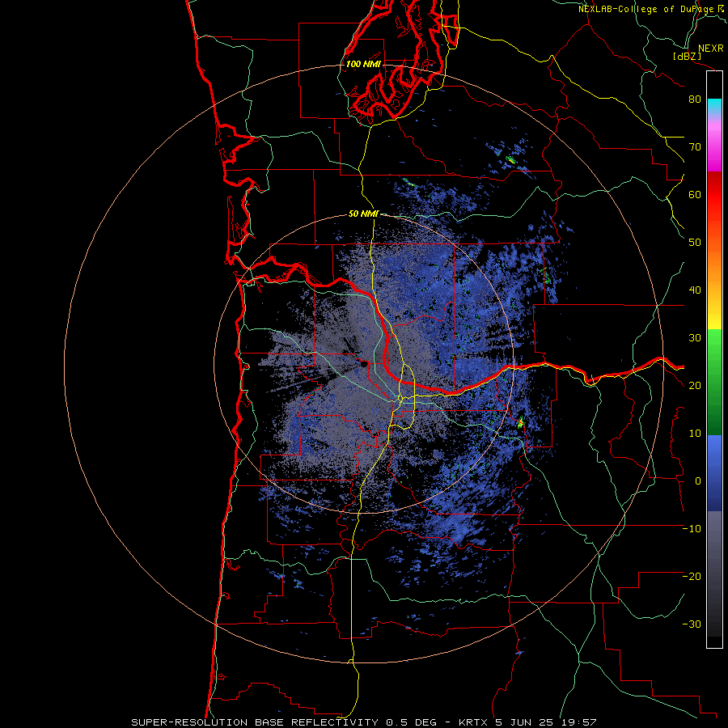Click the '5 JUN 25 19:57' timestamp
728x728 pixels.
click(546, 722)
